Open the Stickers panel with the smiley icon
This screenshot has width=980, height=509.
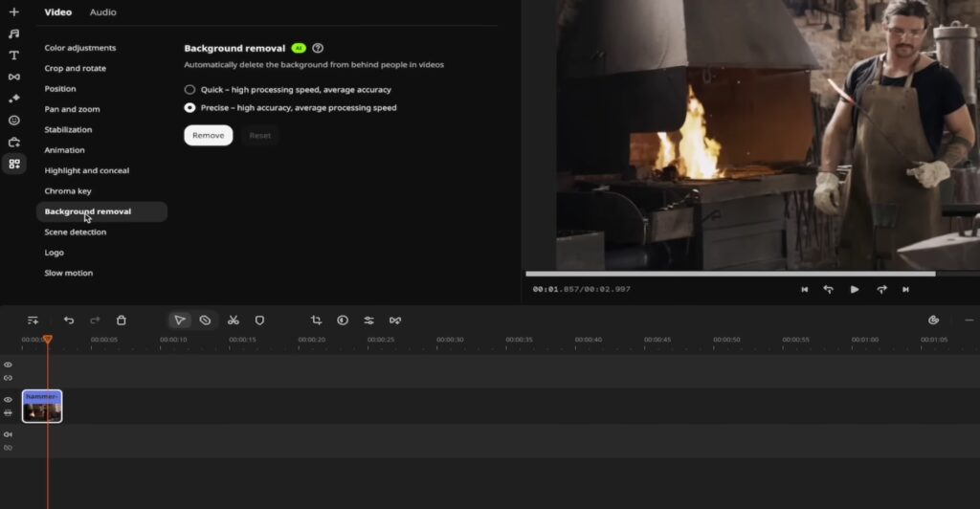pos(13,121)
